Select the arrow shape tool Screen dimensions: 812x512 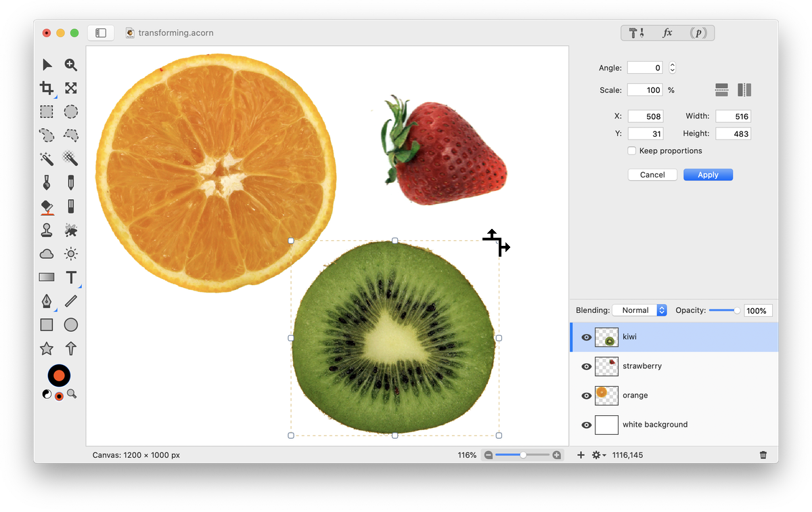tap(70, 349)
